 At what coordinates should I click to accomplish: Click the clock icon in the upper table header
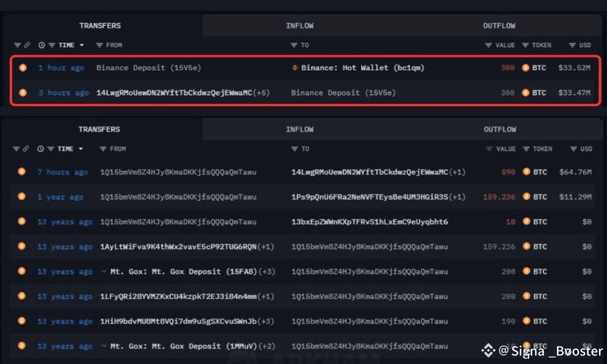pos(42,45)
